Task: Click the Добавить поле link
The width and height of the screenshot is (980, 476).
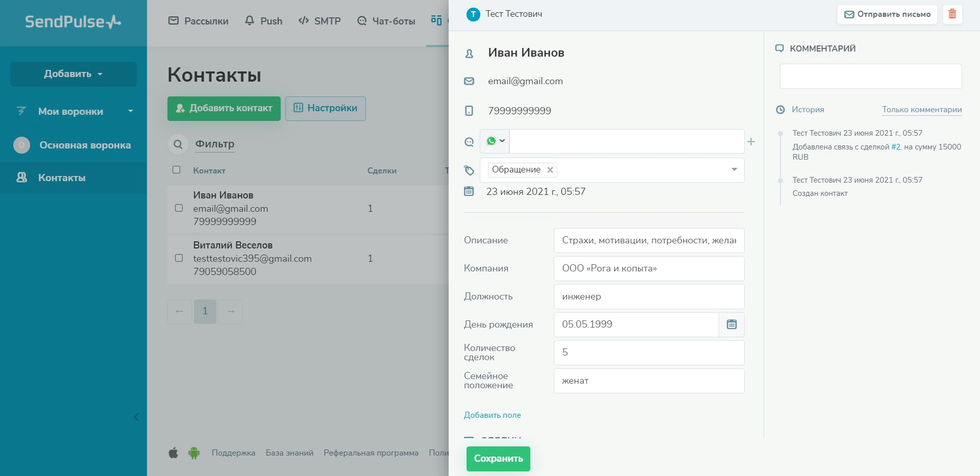Action: (492, 415)
